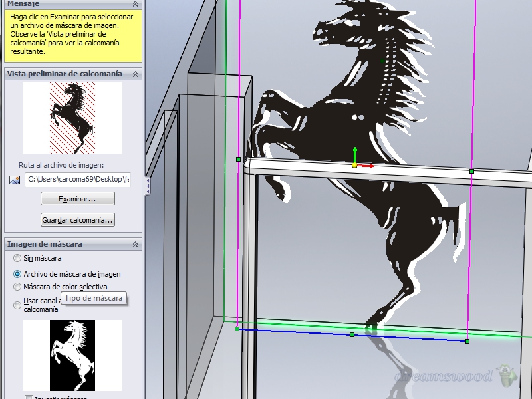Click the image file icon beside the path field

(15, 180)
